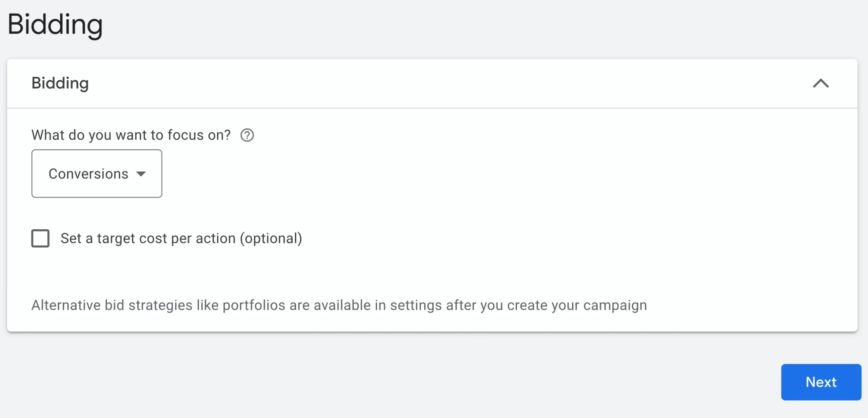Click the word "Conversions" in the selector

click(88, 174)
